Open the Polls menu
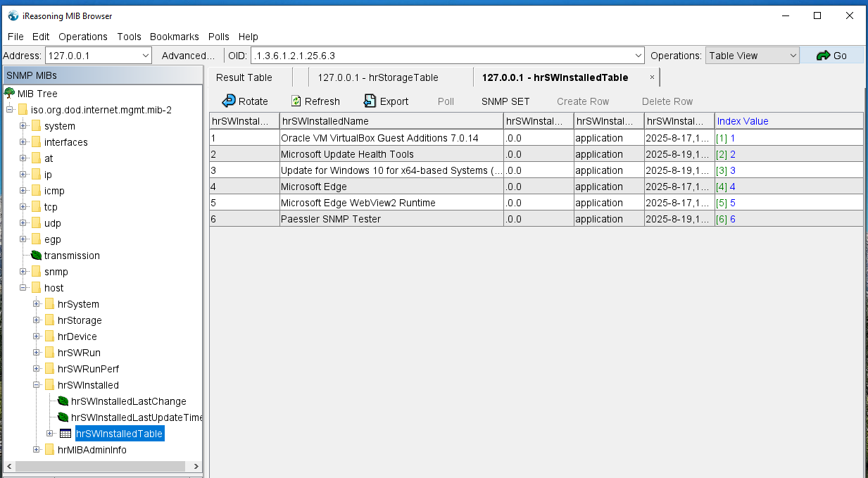Screen dimensions: 868x478 [219, 37]
